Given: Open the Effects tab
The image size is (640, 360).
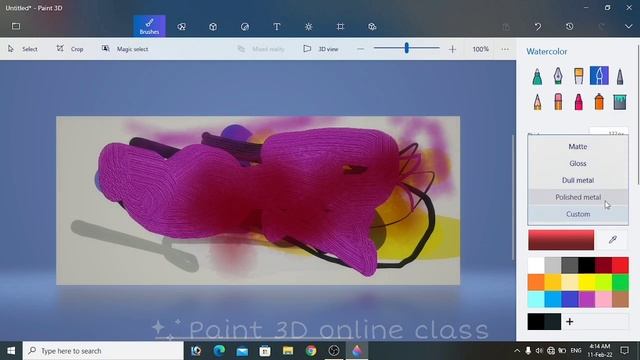Looking at the screenshot, I should click(309, 27).
